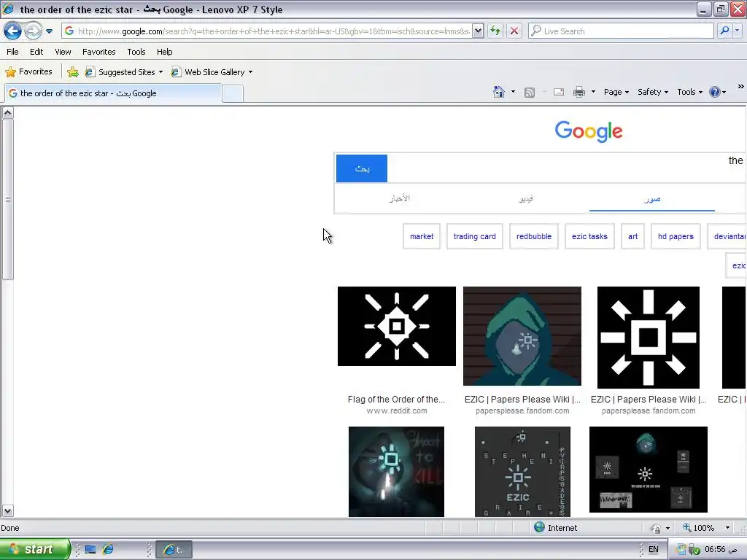Viewport: 747px width, 560px height.
Task: Click the Internet Explorer taskbar window button
Action: point(174,550)
